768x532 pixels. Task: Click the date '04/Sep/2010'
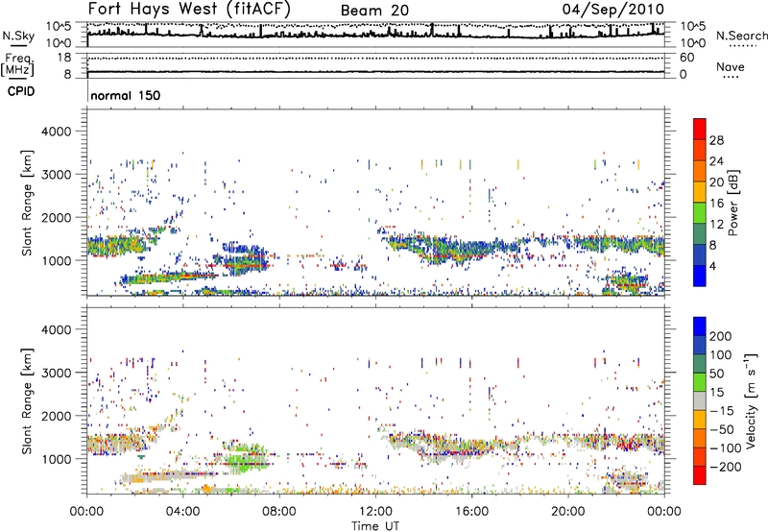click(x=612, y=10)
